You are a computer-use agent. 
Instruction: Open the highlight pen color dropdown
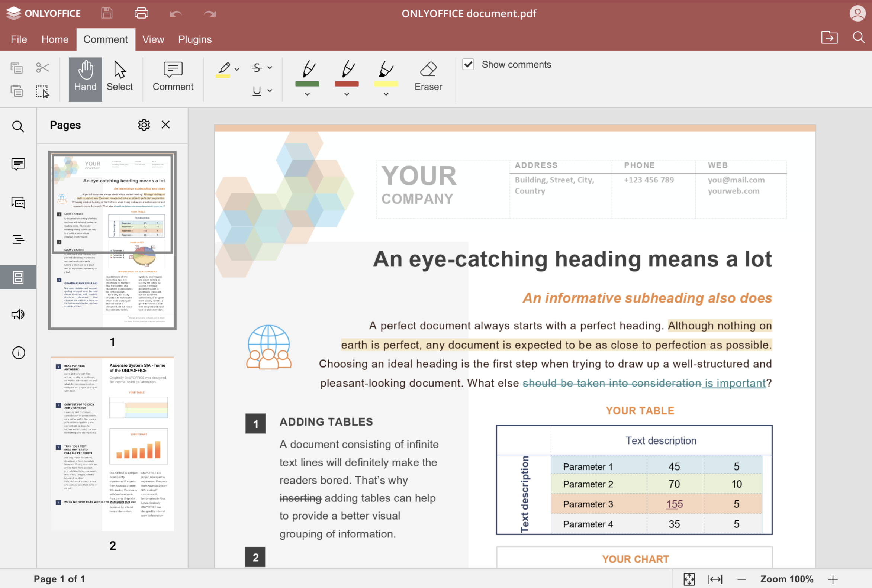237,68
